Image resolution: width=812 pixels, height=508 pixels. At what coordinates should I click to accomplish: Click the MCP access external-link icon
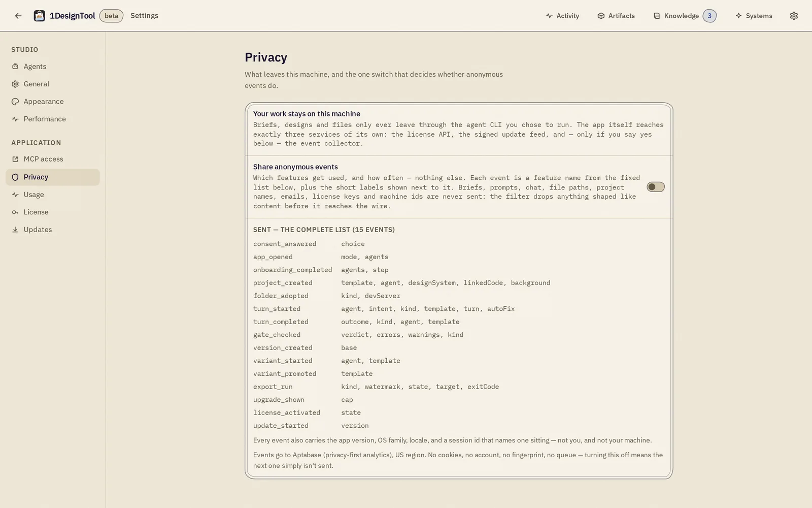point(15,159)
